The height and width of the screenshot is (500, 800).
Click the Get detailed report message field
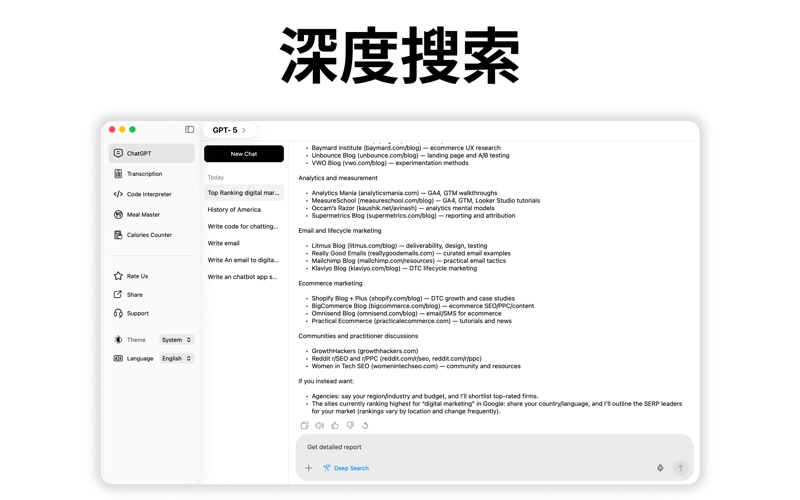tap(494, 447)
